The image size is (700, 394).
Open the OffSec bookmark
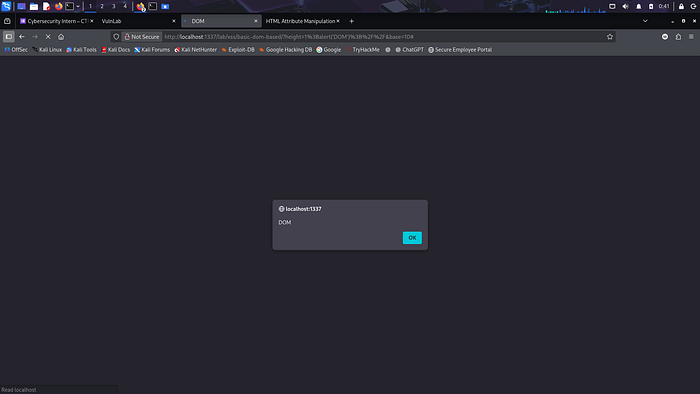point(16,50)
